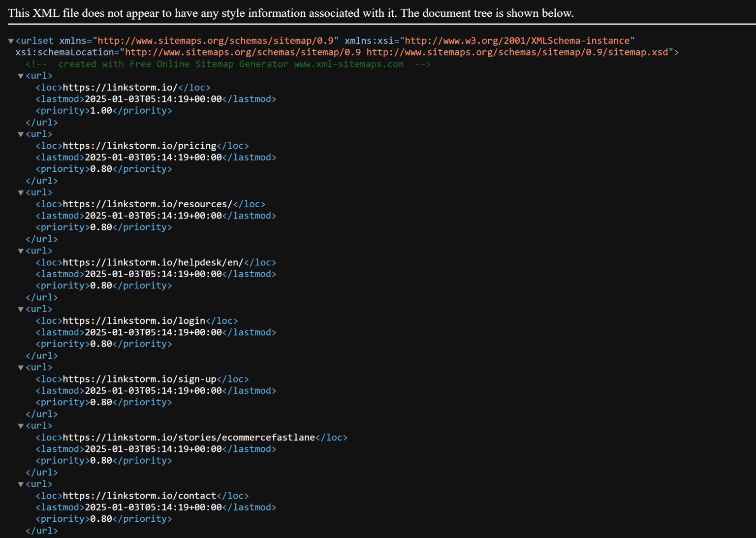Click the lastmod timestamp under the resources URL

(x=154, y=216)
